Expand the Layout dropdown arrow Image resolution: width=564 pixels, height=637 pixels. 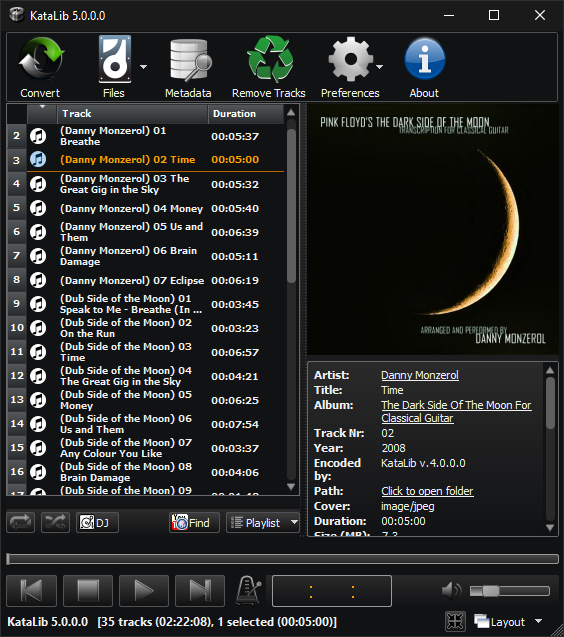point(539,621)
